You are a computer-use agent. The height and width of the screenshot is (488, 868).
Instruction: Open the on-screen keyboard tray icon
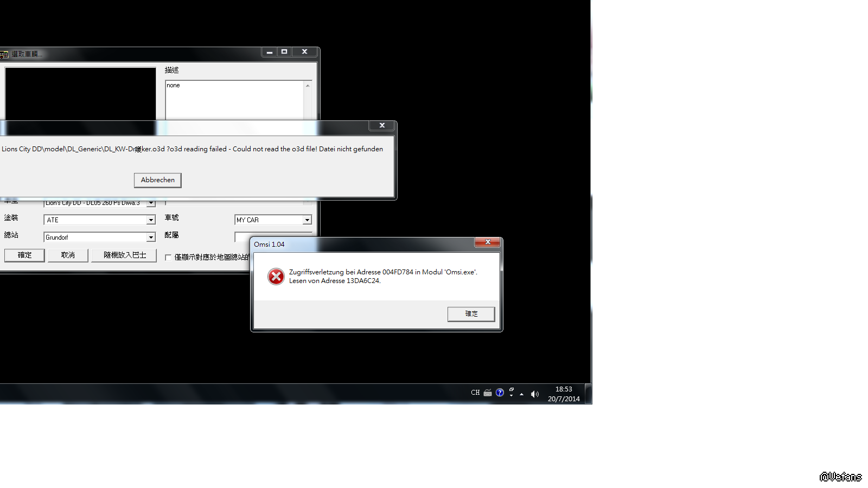pos(488,393)
